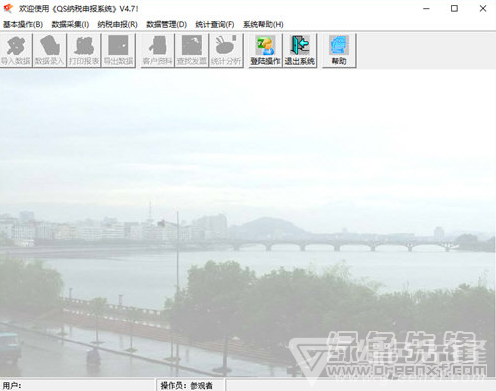Open the 数据管理(D) menu
This screenshot has width=496, height=391.
[x=166, y=24]
